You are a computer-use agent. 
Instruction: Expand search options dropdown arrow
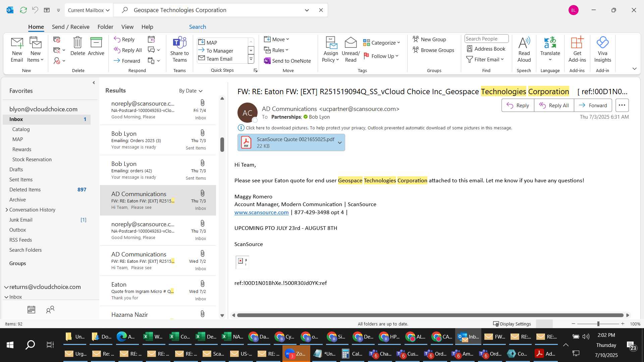click(307, 10)
